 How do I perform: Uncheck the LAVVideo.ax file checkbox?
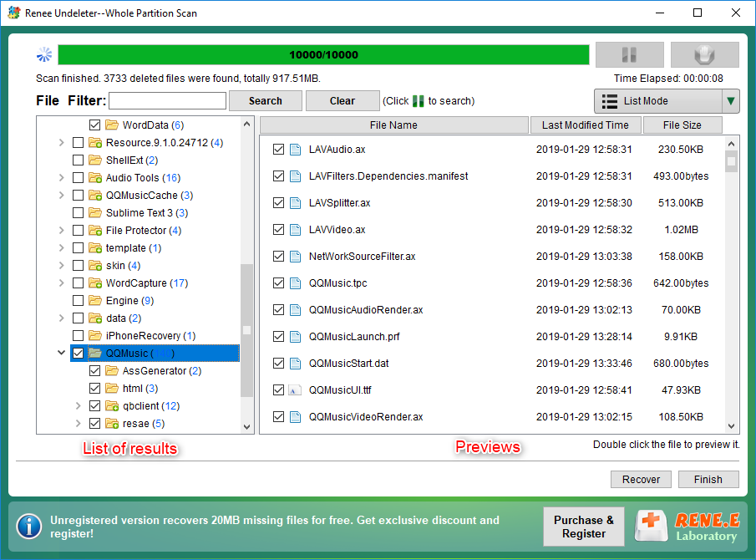tap(279, 230)
